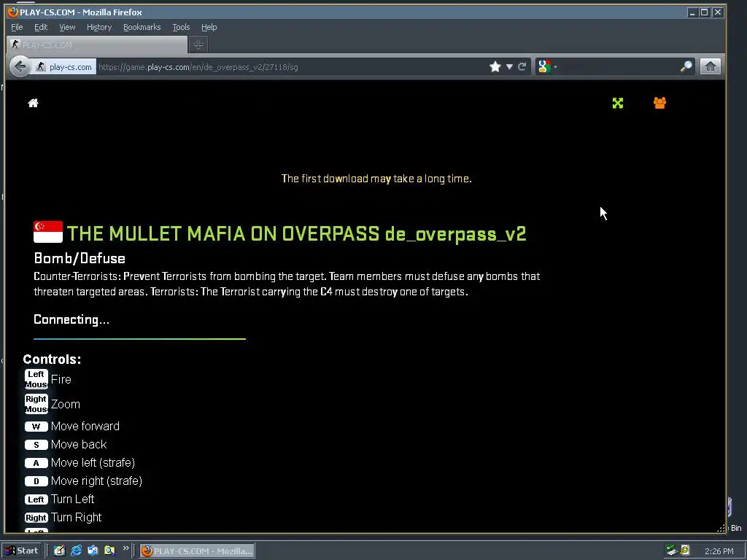Go to the site home icon
Image resolution: width=747 pixels, height=560 pixels.
click(33, 103)
